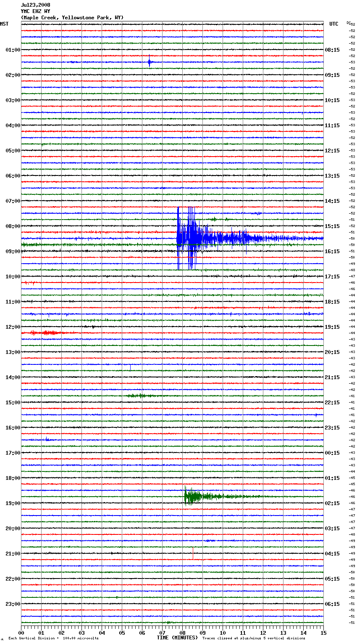Click minute tick 15 on time axis

click(x=323, y=633)
